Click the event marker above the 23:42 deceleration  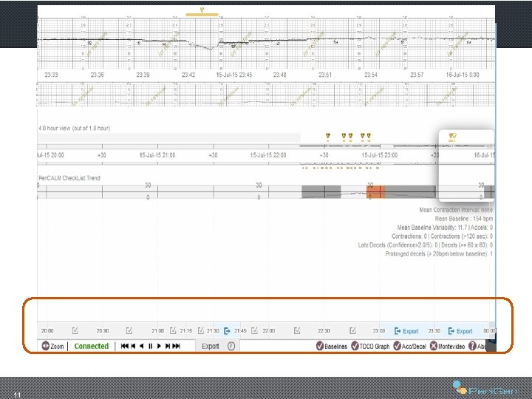(202, 10)
